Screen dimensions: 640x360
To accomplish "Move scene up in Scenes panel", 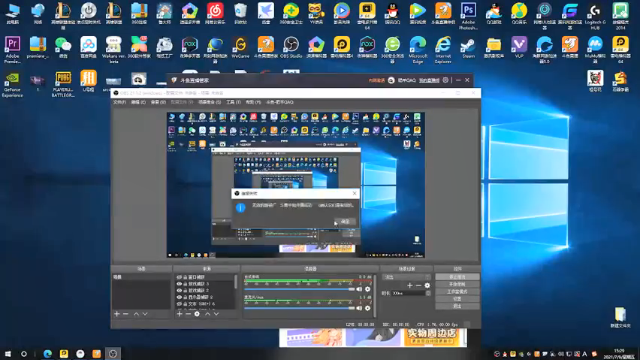I will click(x=136, y=314).
